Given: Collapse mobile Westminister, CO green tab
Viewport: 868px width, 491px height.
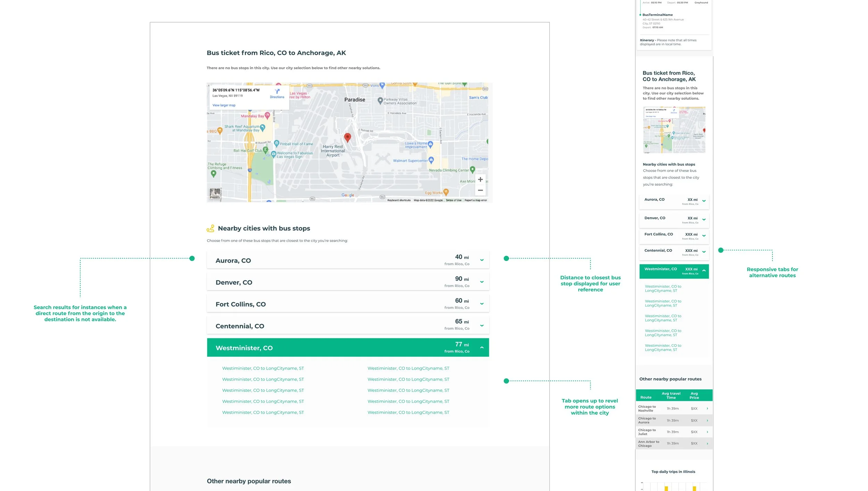Looking at the screenshot, I should (704, 271).
